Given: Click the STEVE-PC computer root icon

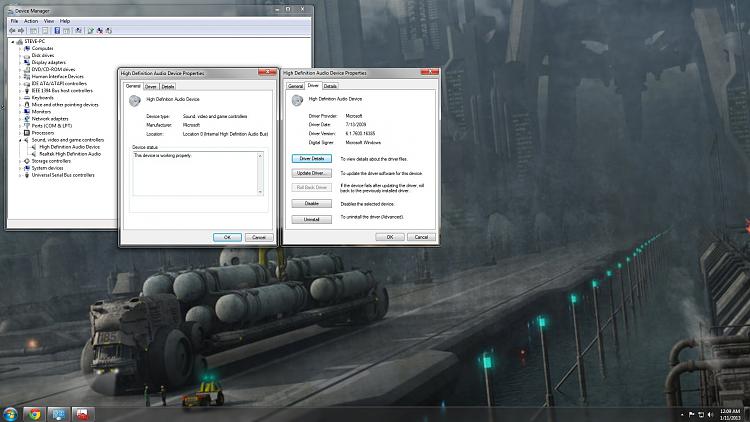Looking at the screenshot, I should tap(20, 42).
